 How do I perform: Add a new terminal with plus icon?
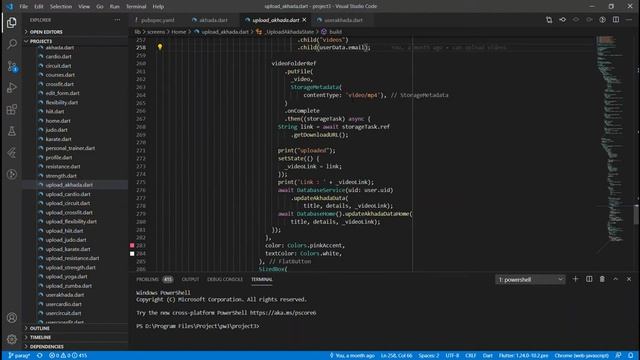(x=576, y=279)
